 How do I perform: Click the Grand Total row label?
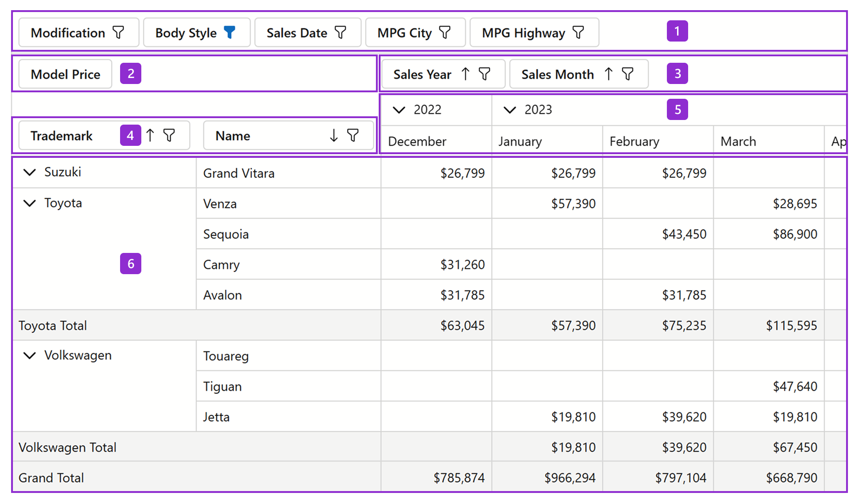coord(51,478)
